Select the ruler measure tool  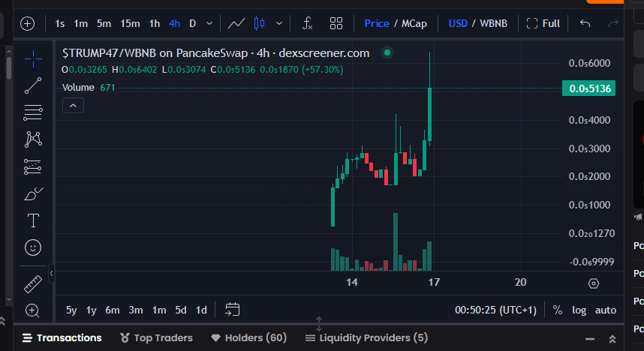pyautogui.click(x=33, y=284)
